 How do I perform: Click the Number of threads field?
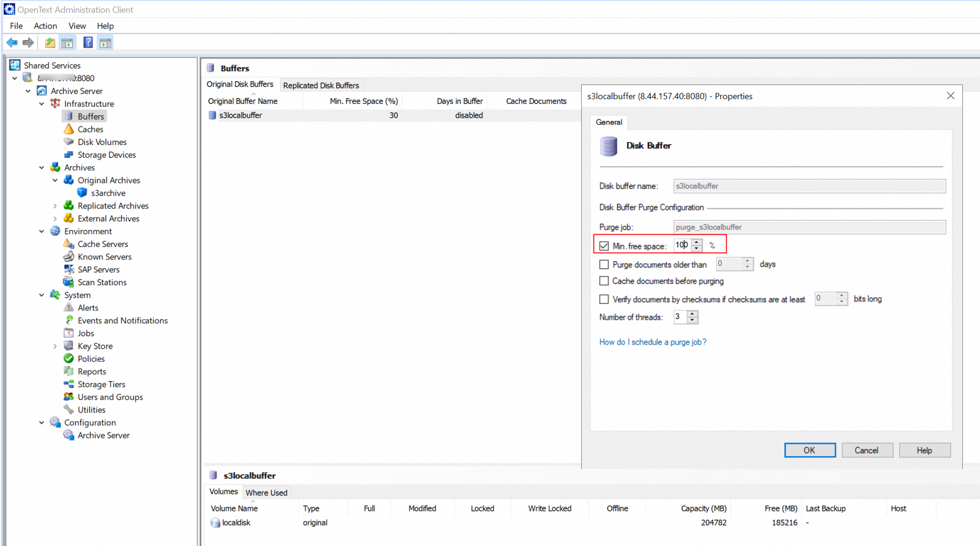tap(680, 317)
